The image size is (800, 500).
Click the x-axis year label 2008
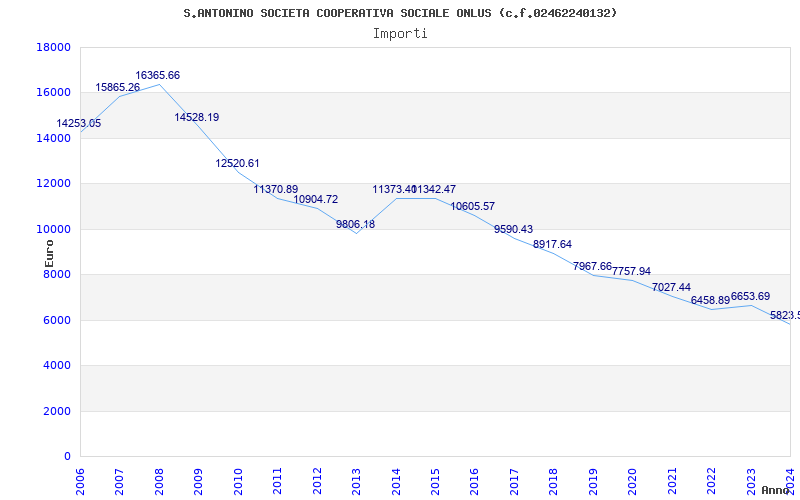point(159,480)
